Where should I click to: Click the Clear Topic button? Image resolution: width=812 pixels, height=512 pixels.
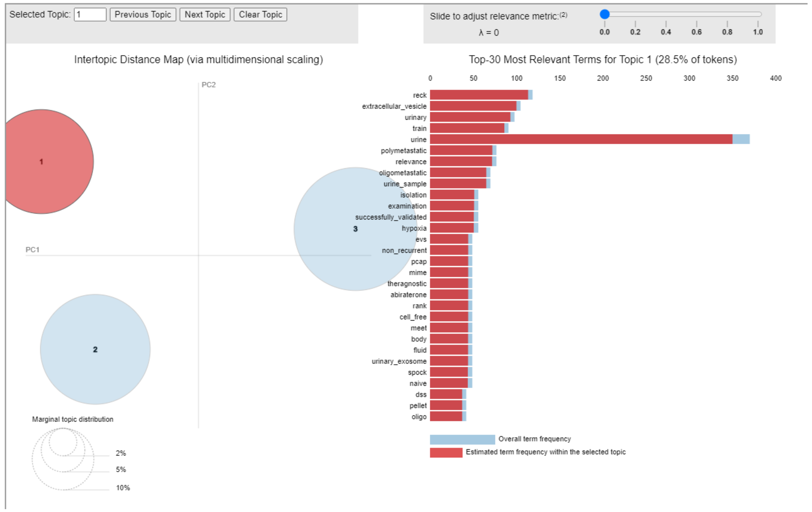click(x=260, y=15)
